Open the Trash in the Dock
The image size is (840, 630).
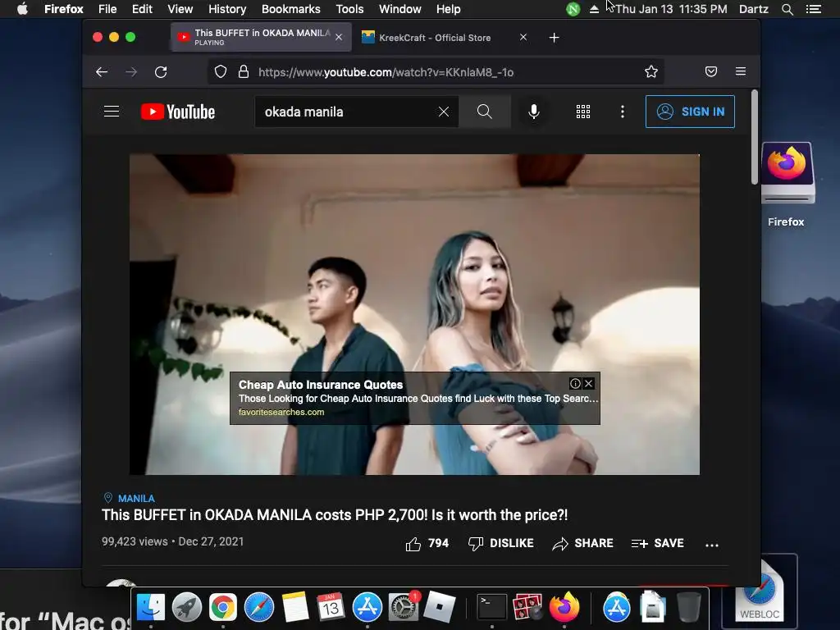(x=688, y=607)
